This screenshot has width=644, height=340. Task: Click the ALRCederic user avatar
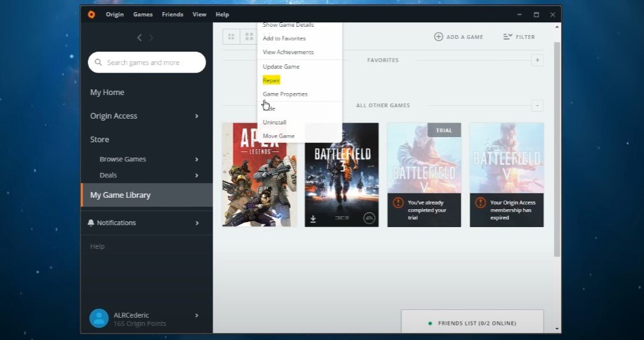[x=99, y=318]
